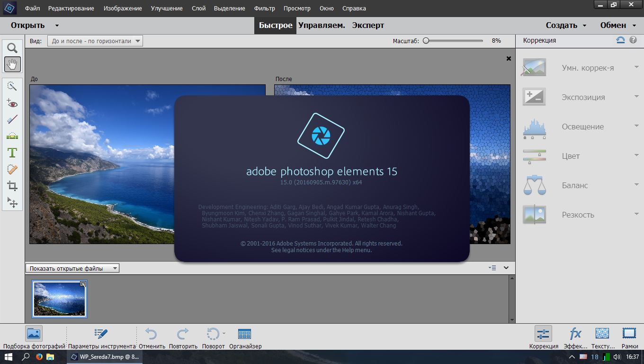Click the Открыть button
The height and width of the screenshot is (364, 644).
[x=28, y=26]
